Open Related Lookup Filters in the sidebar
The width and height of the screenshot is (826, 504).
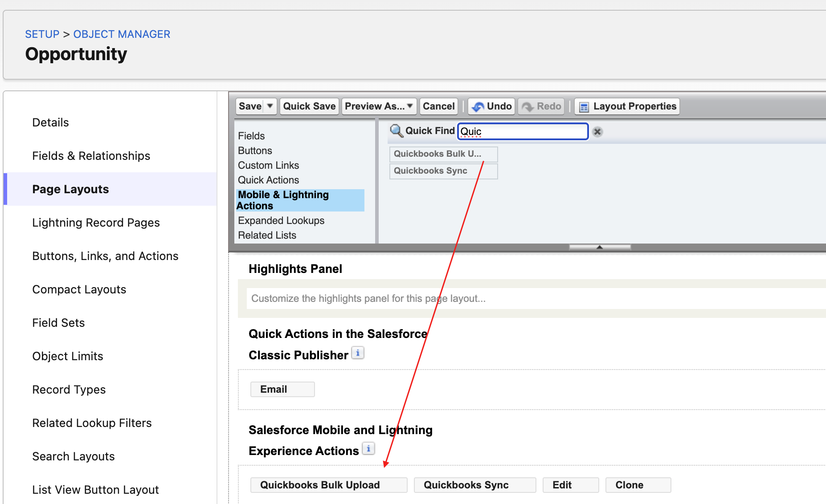[92, 423]
